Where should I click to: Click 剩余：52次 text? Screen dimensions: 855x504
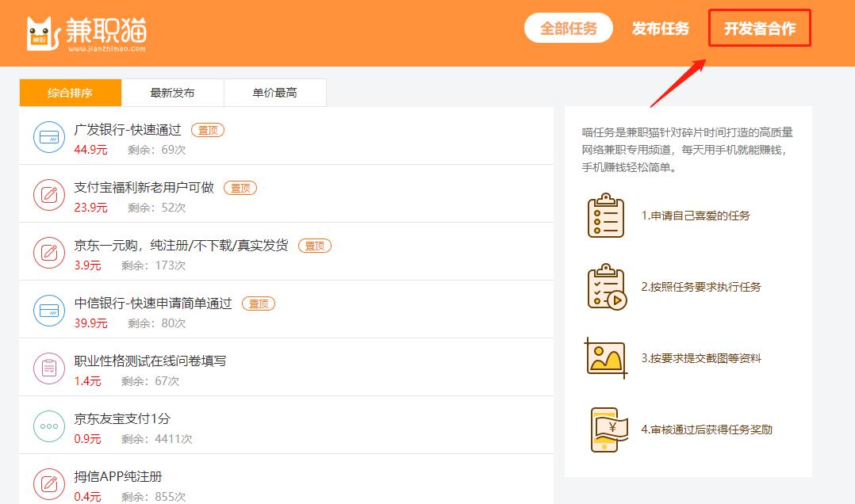click(156, 208)
